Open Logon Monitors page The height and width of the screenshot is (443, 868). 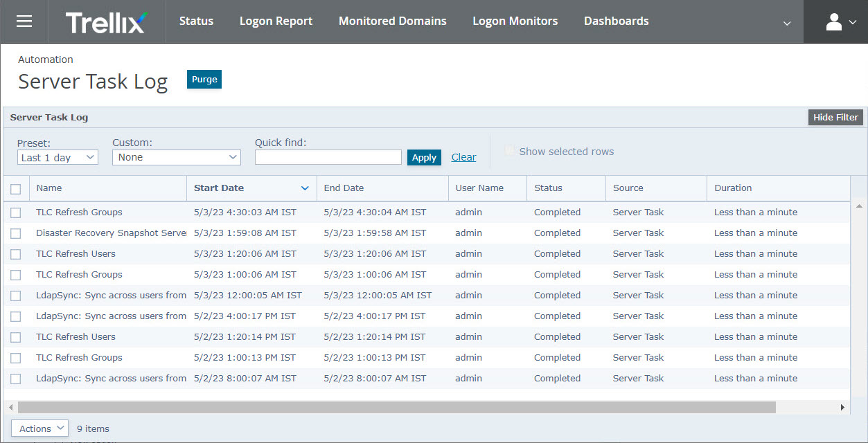pyautogui.click(x=515, y=21)
